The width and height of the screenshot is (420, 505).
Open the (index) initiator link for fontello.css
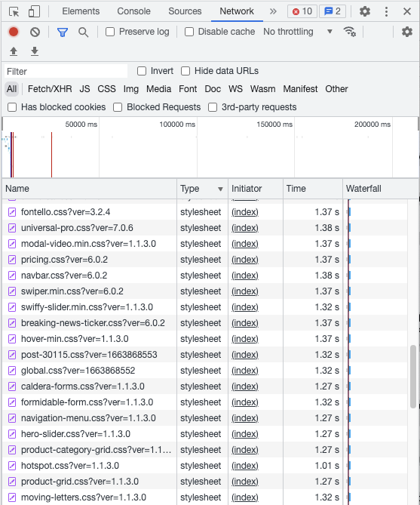tap(245, 212)
